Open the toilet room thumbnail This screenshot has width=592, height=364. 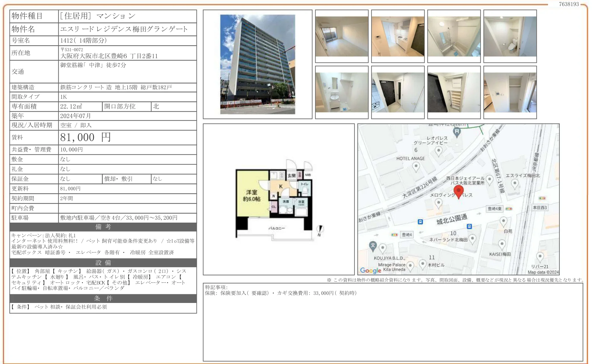click(510, 36)
